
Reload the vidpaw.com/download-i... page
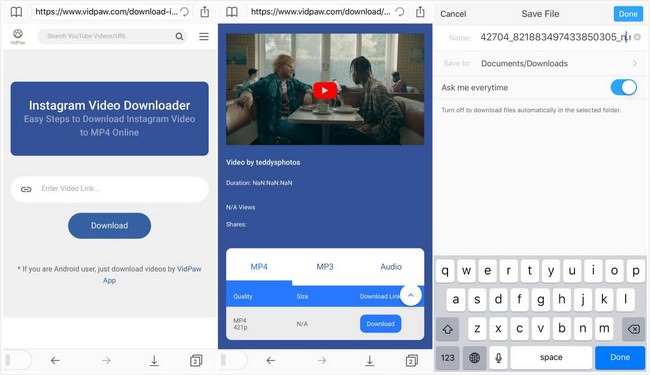click(x=184, y=12)
